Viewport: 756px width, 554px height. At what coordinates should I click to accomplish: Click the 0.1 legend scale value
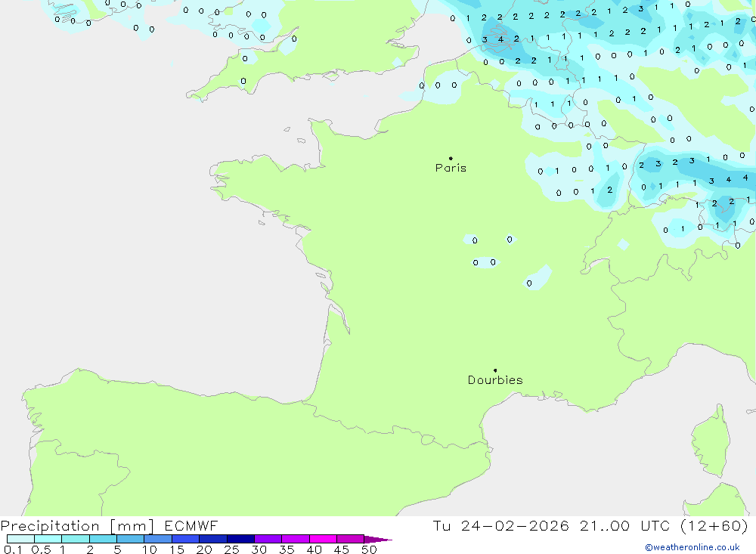click(x=11, y=549)
